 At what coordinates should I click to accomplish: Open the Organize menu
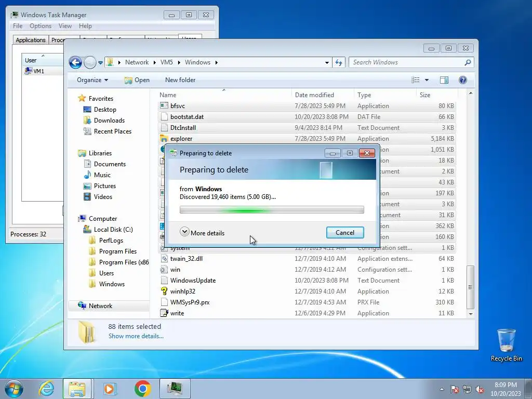pyautogui.click(x=92, y=80)
